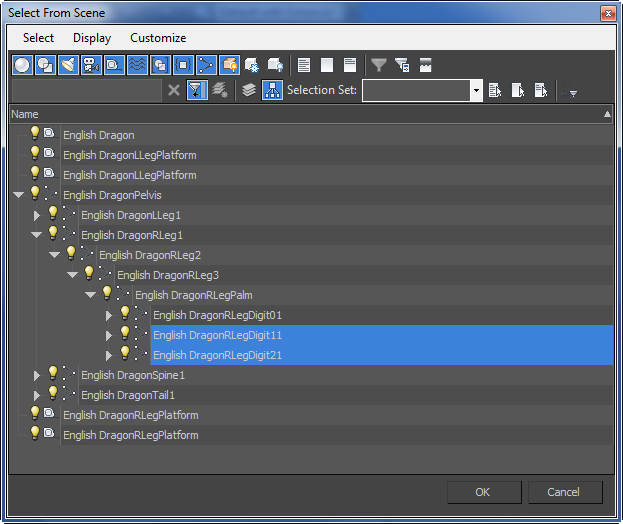Click the funnel with settings filter icon
Viewport: 623px width, 524px height.
tap(402, 65)
